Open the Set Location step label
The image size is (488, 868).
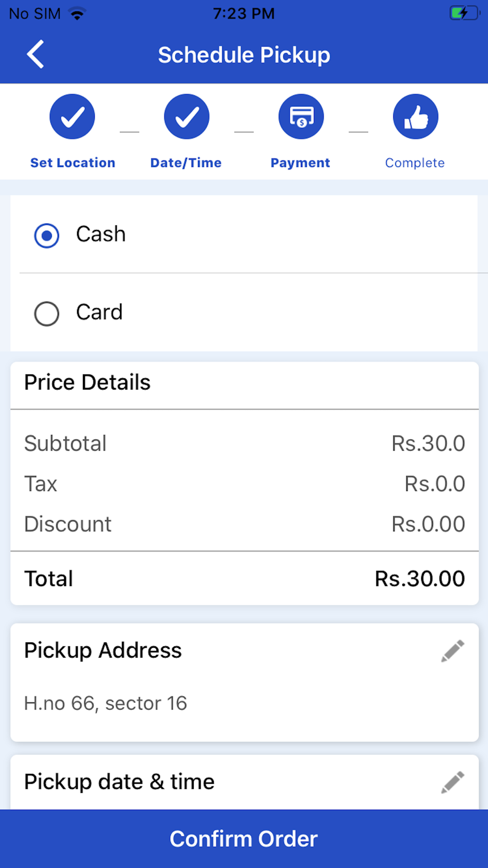click(73, 163)
